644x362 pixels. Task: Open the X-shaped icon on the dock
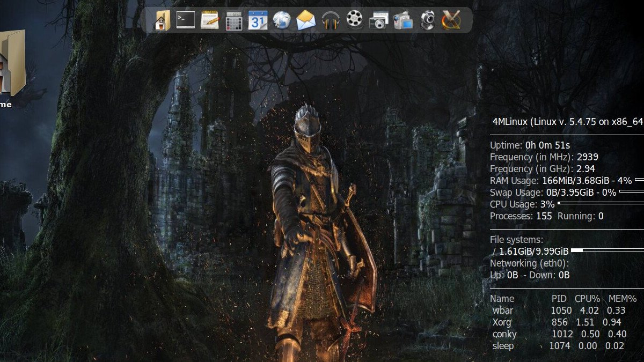point(451,20)
